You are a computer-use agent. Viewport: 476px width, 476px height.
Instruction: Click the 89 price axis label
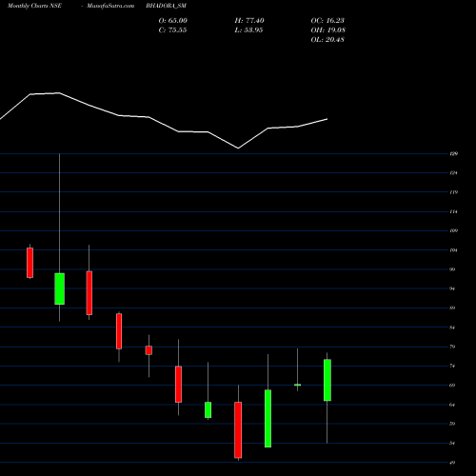[452, 307]
